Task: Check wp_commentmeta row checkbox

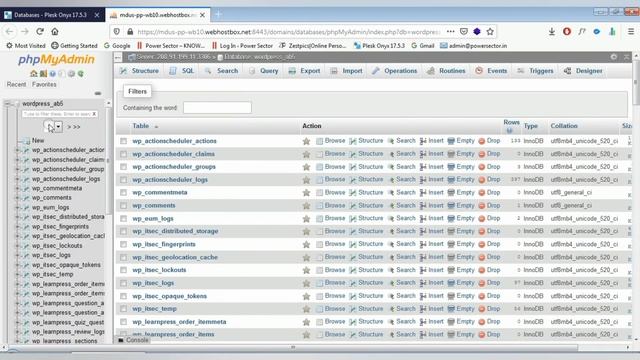Action: click(123, 193)
